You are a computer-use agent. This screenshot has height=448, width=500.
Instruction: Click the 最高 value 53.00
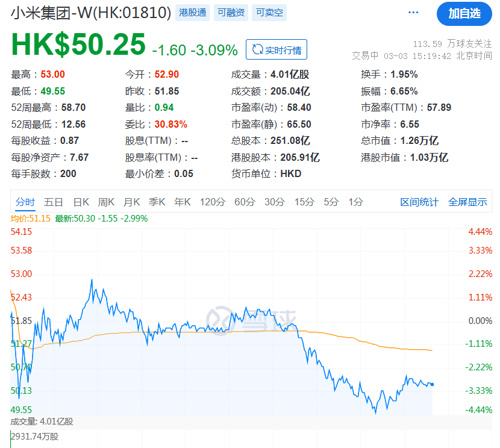[53, 74]
